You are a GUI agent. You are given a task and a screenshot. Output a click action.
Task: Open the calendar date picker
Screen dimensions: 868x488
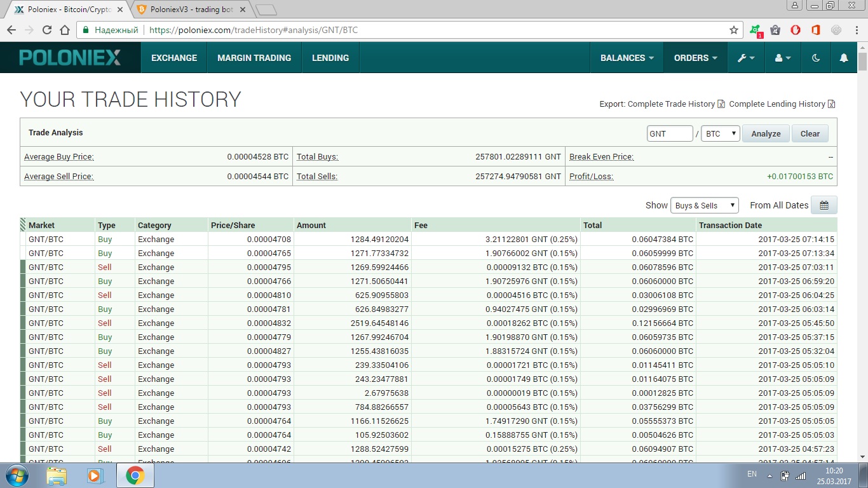[x=824, y=205]
